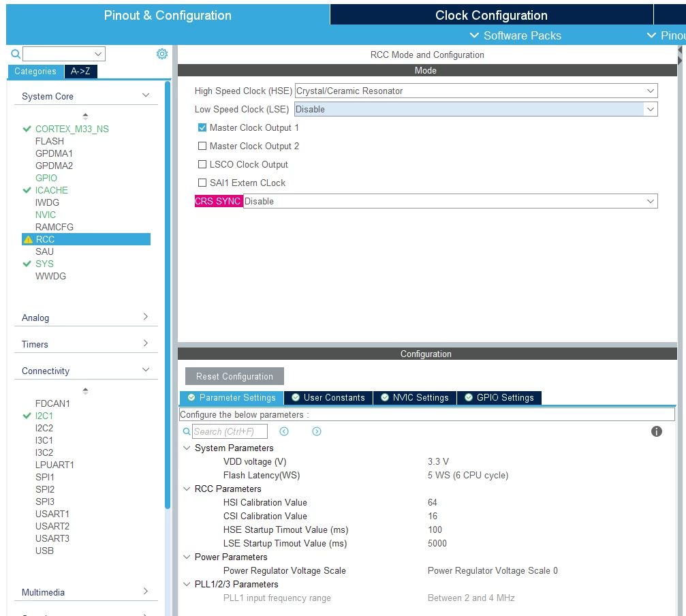The width and height of the screenshot is (686, 616).
Task: Click the RCC warning triangle icon
Action: tap(28, 239)
